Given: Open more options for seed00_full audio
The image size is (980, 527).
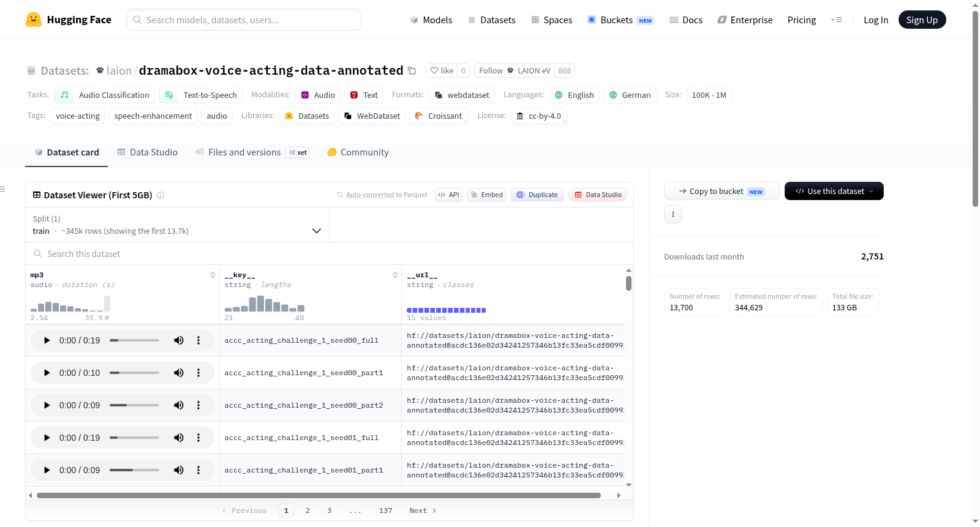Looking at the screenshot, I should tap(198, 340).
